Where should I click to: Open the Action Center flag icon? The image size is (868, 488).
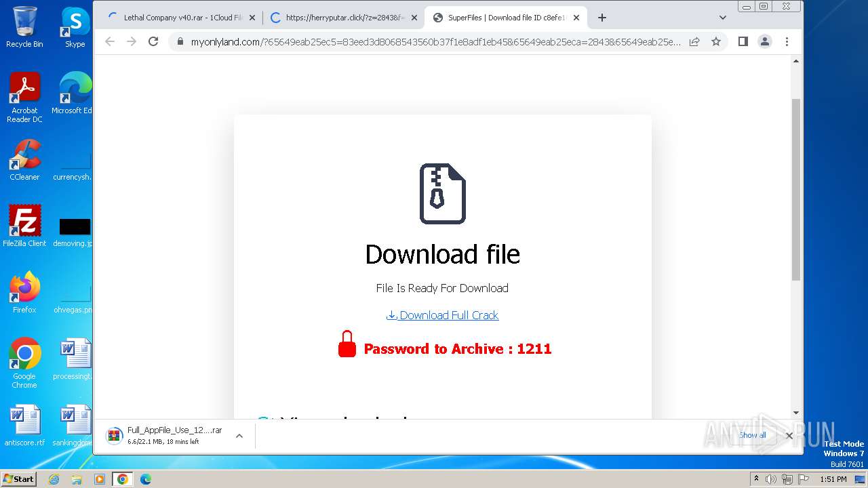tap(802, 479)
